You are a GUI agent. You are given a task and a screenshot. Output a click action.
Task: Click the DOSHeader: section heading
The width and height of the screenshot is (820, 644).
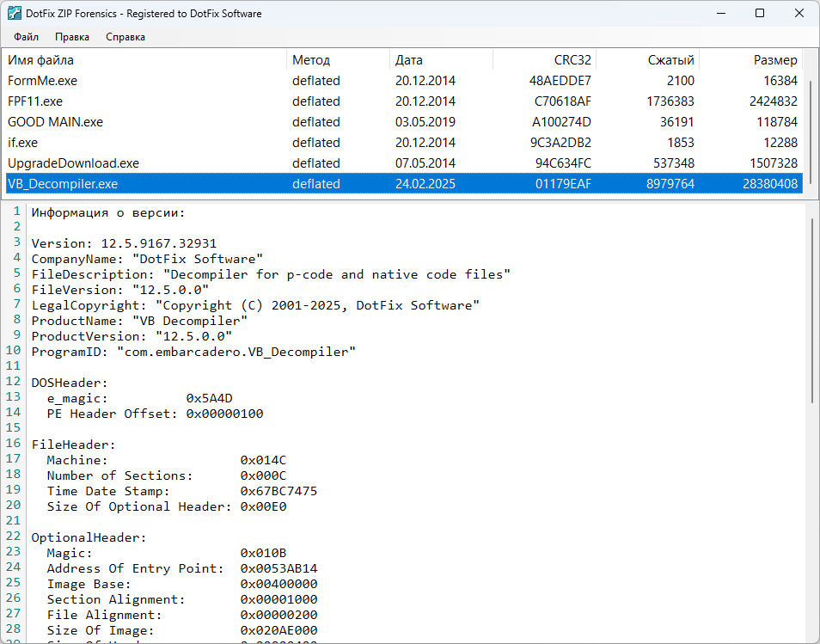70,383
